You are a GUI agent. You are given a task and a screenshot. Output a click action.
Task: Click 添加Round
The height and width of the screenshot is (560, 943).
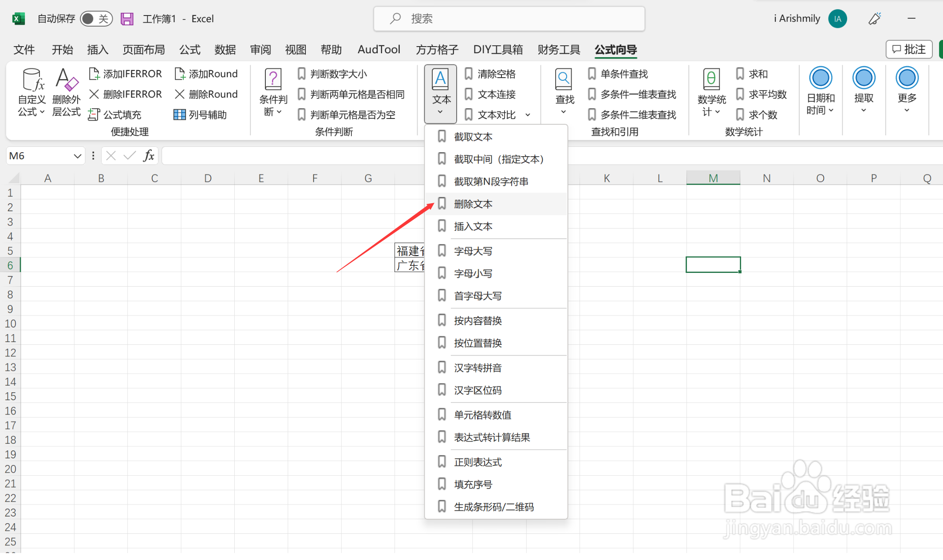click(x=206, y=74)
